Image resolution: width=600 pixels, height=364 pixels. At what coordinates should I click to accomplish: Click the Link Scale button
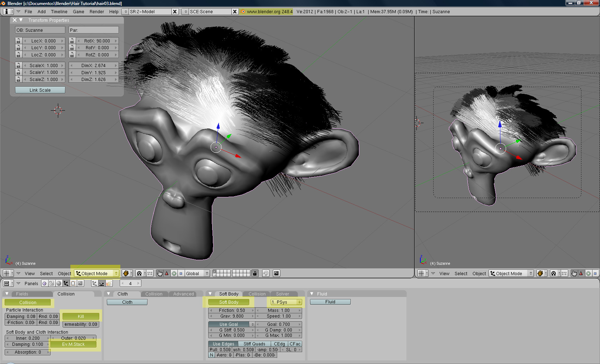[x=40, y=90]
